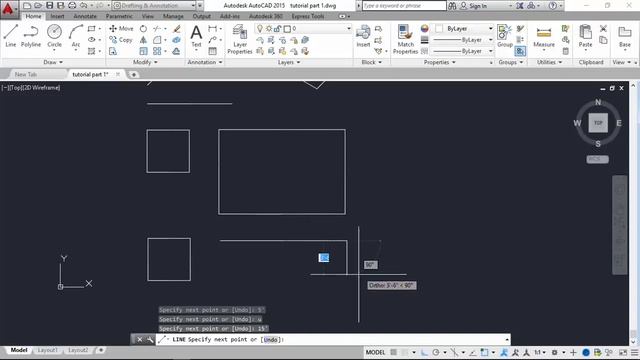Image resolution: width=640 pixels, height=360 pixels.
Task: Click the Paste clipboard icon
Action: [585, 36]
